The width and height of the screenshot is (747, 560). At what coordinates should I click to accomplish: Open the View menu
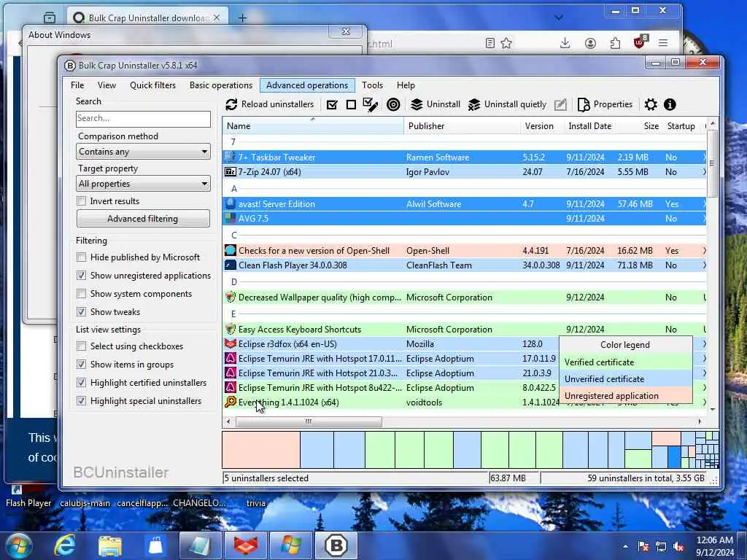click(107, 85)
